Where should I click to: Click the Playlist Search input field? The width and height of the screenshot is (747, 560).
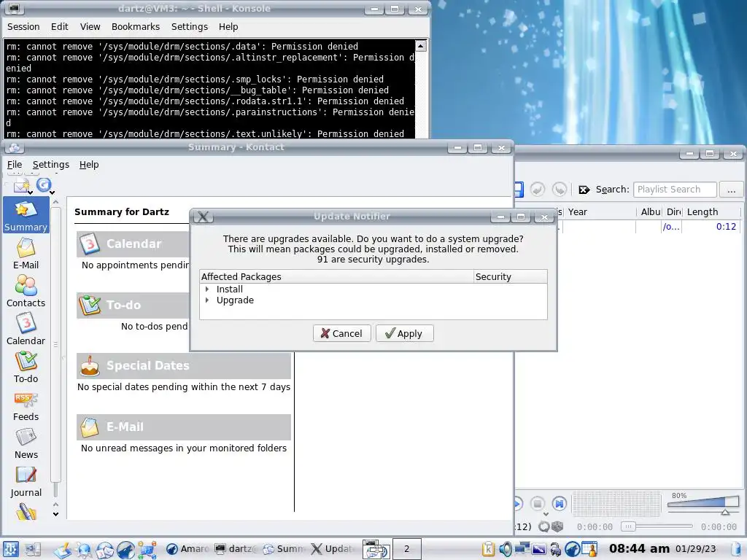tap(675, 190)
